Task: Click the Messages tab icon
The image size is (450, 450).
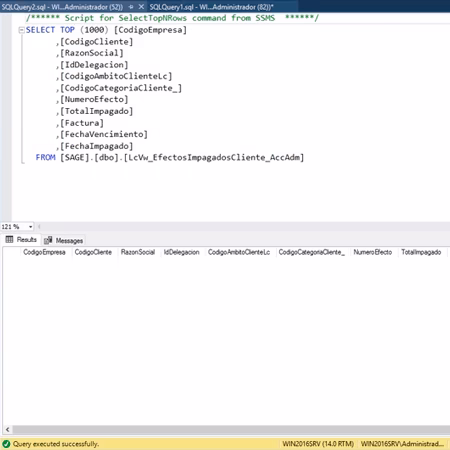Action: pos(48,240)
